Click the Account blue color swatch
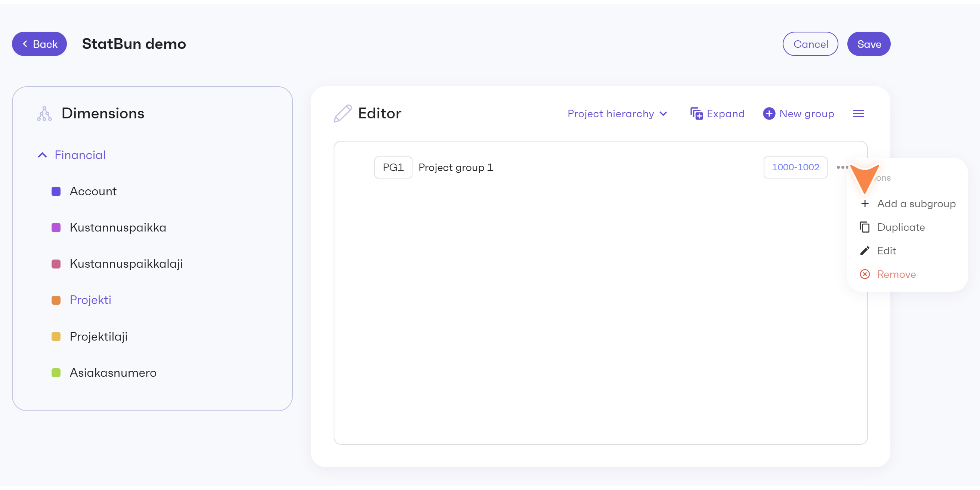980x490 pixels. (56, 191)
